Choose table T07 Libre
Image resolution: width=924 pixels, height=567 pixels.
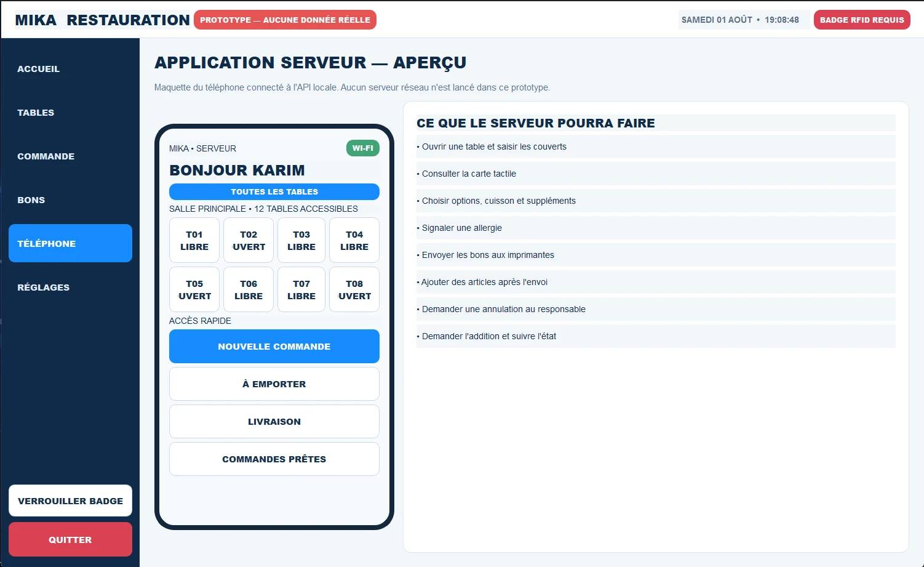pos(301,289)
